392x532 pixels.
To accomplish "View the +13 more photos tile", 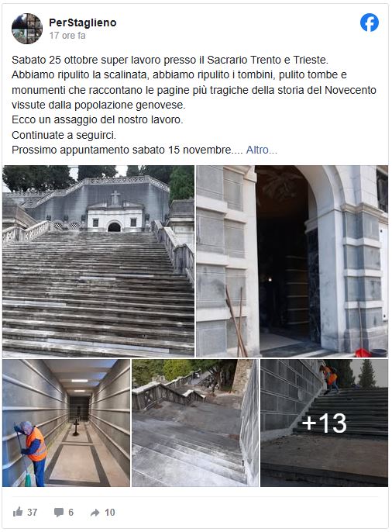I will tap(325, 423).
